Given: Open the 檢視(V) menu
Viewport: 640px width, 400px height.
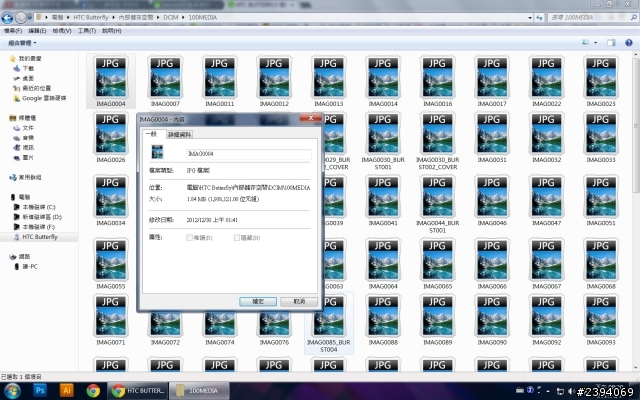Looking at the screenshot, I should point(62,31).
